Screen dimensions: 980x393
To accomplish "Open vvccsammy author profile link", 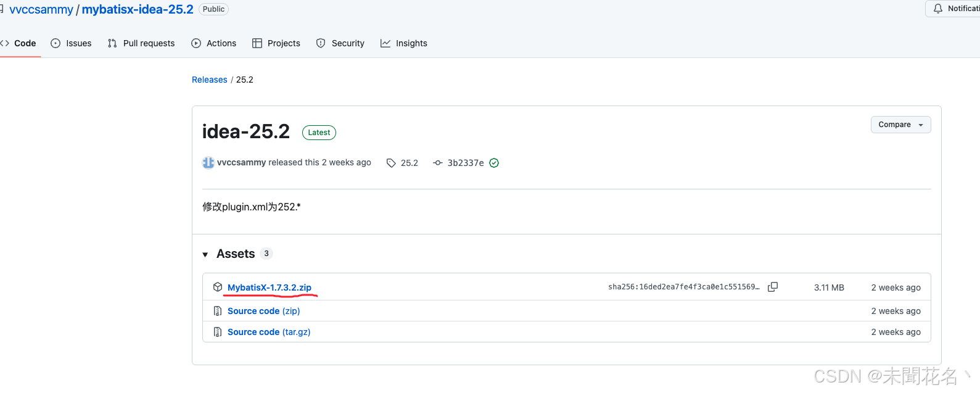I will tap(241, 162).
